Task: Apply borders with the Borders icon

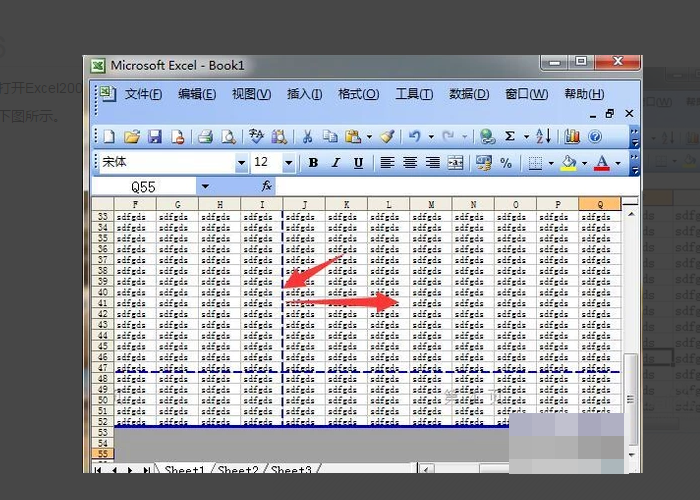Action: coord(535,163)
